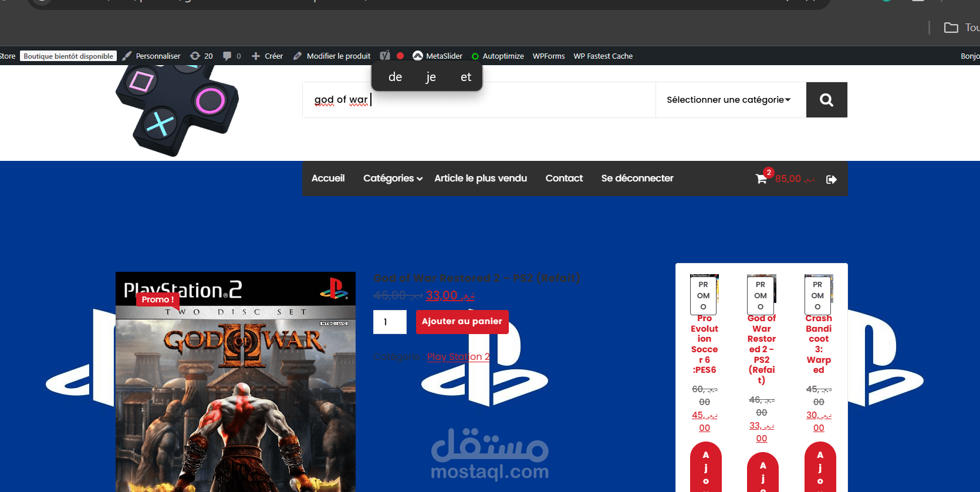The image size is (980, 492).
Task: Open the MetaSlider admin bar item
Action: [x=438, y=56]
